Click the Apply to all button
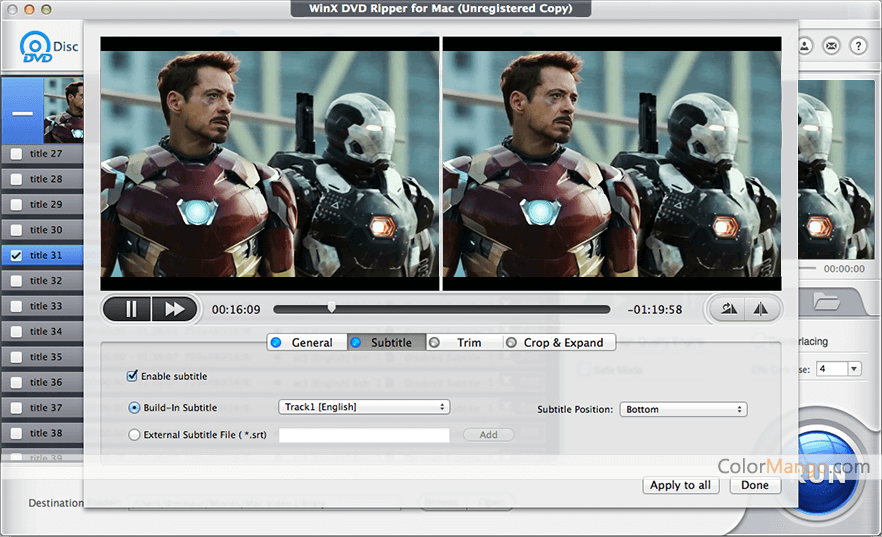882x537 pixels. click(680, 485)
